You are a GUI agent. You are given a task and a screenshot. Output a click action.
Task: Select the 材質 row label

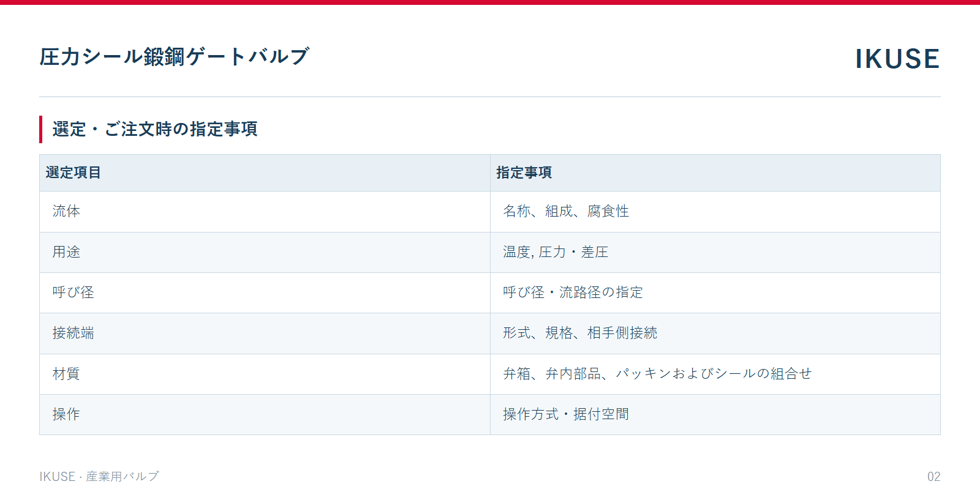[x=265, y=374]
